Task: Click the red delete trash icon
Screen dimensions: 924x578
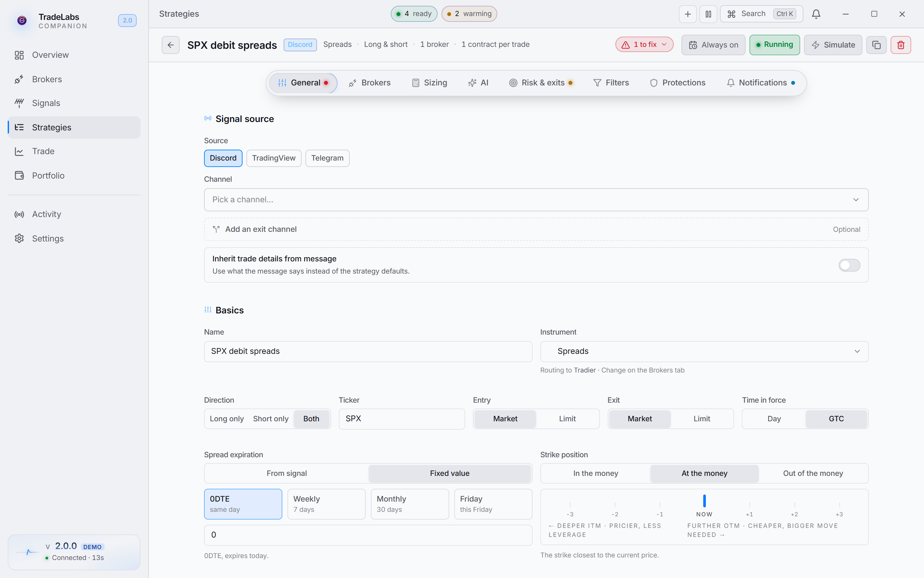Action: coord(901,45)
